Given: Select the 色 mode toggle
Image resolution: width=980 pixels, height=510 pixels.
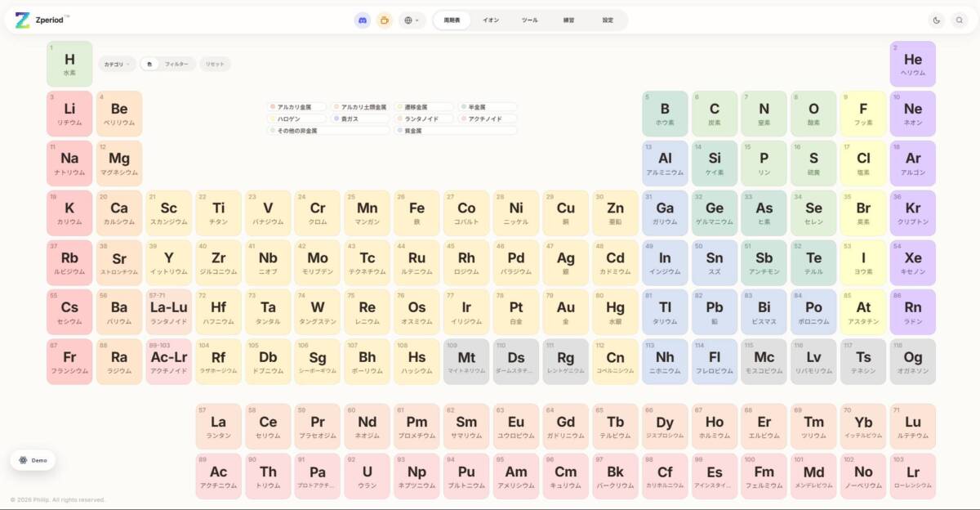Looking at the screenshot, I should pyautogui.click(x=149, y=64).
